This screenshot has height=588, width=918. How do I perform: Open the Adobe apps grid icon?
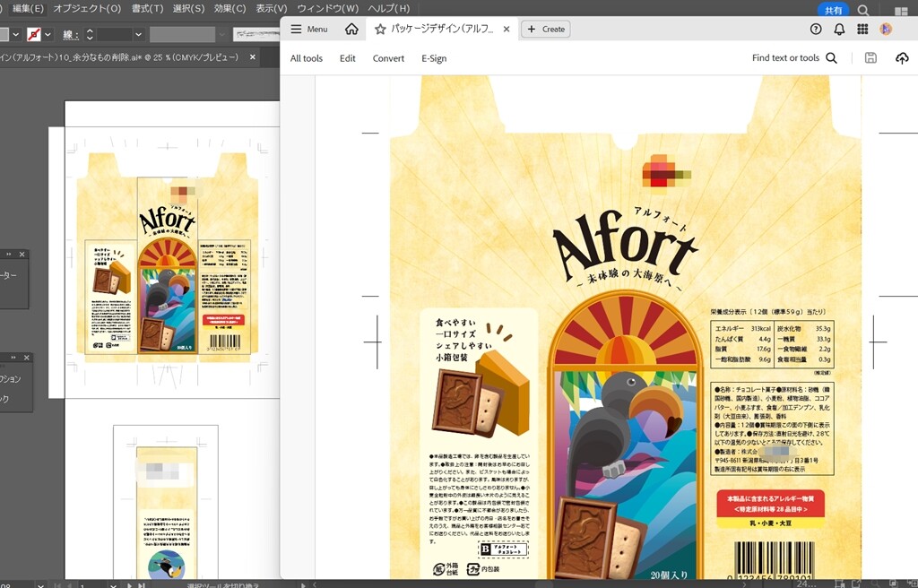pyautogui.click(x=862, y=29)
